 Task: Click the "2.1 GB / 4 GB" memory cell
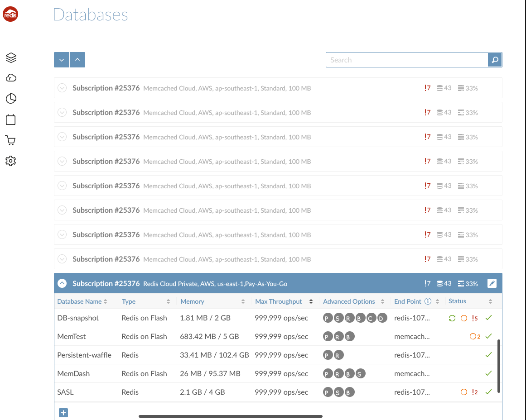[202, 392]
